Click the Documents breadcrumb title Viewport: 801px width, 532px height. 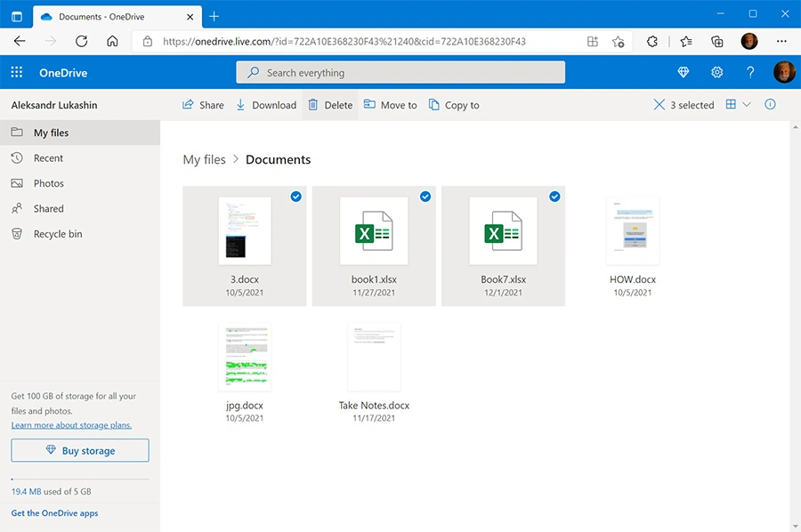278,160
